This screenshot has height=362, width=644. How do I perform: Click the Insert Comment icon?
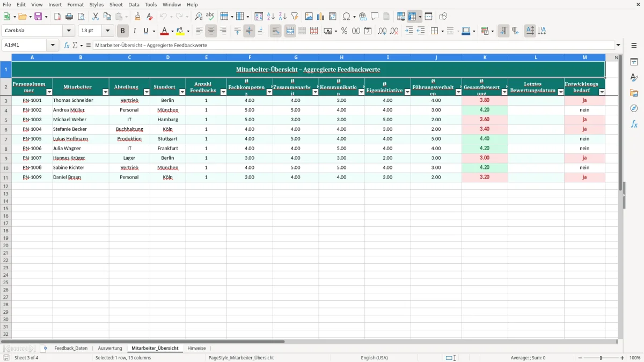(x=375, y=17)
